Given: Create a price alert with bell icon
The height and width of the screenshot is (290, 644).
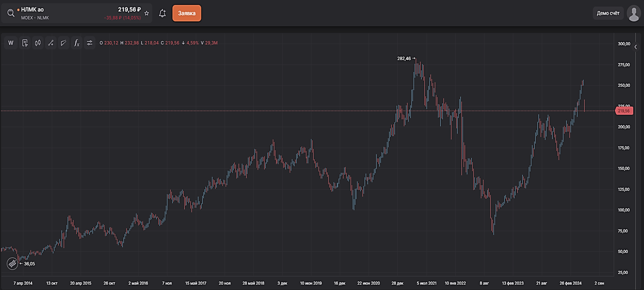Looking at the screenshot, I should click(162, 13).
